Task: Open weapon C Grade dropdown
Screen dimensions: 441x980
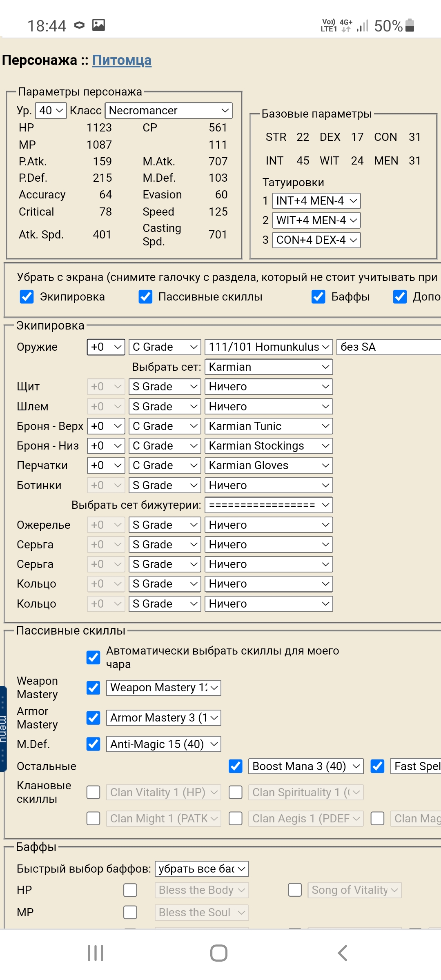Action: point(165,347)
